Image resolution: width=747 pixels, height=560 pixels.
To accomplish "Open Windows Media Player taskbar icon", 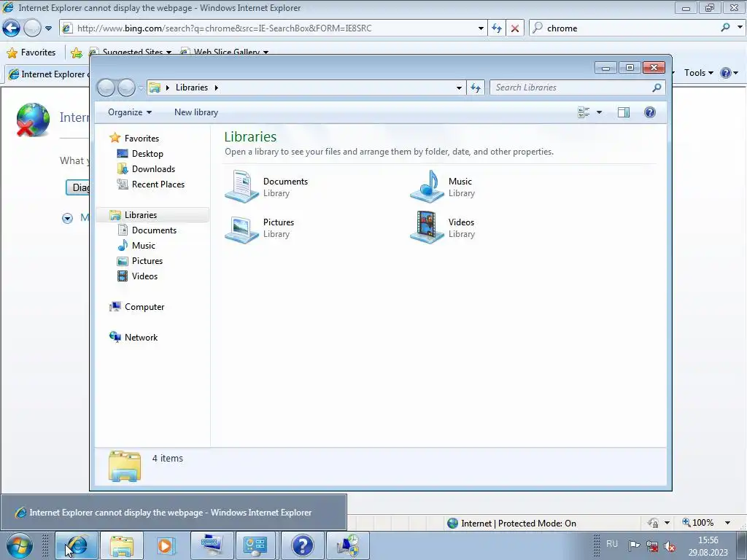I will coord(166,545).
